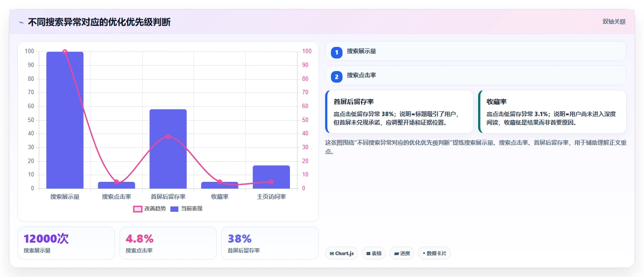This screenshot has width=644, height=277.
Task: Click the 搜索展示量 bar in chart
Action: (x=65, y=120)
